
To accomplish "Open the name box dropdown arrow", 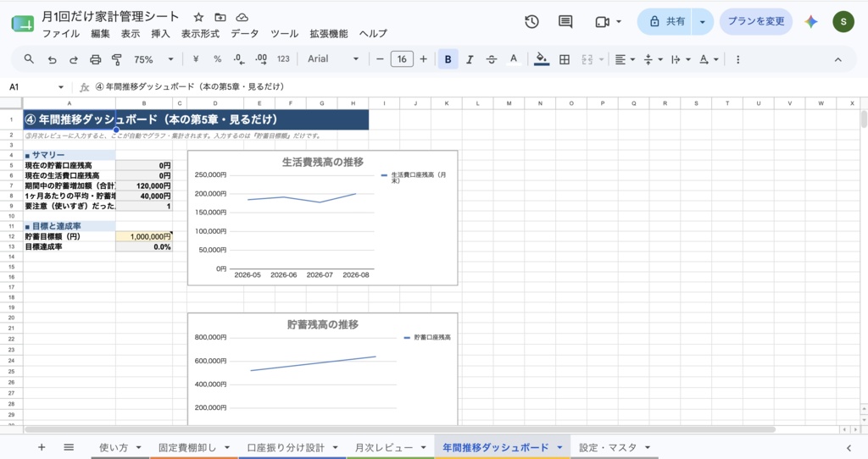I will click(x=61, y=87).
